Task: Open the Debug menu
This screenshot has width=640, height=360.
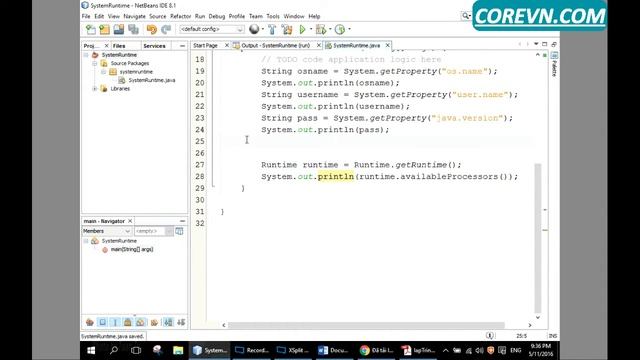Action: click(217, 16)
